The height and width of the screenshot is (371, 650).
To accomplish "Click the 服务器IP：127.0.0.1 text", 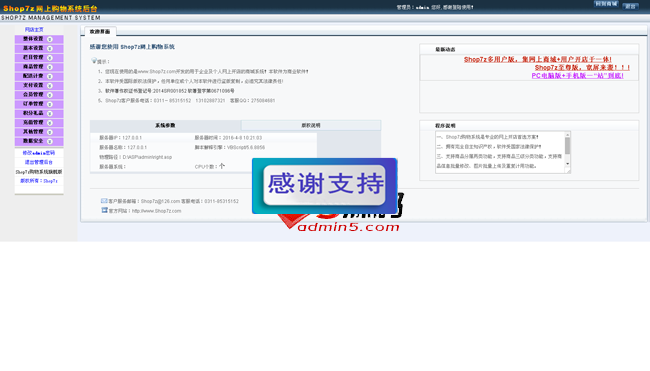I will pyautogui.click(x=120, y=138).
